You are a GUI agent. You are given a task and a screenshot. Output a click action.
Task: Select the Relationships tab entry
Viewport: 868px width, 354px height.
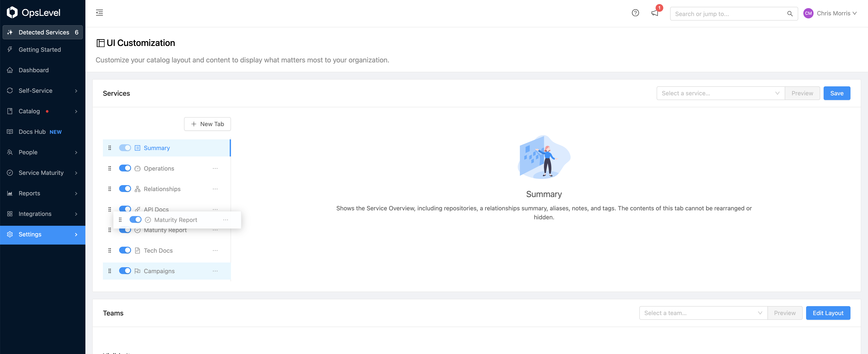pos(167,189)
